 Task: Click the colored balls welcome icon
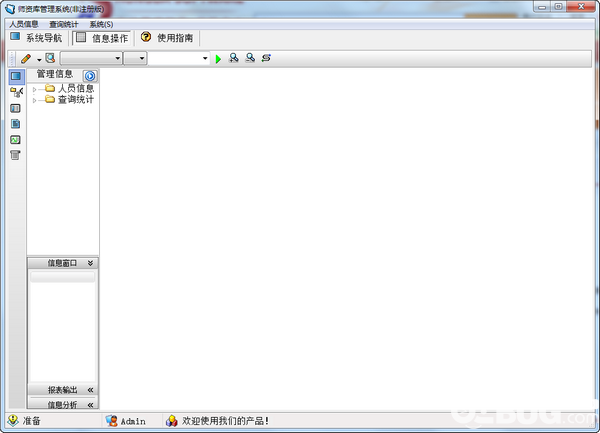[x=171, y=421]
